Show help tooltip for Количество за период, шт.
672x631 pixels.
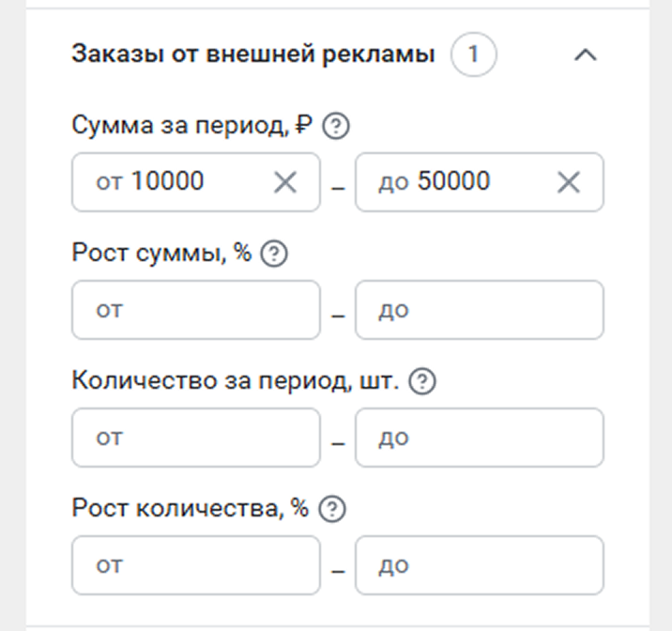422,381
